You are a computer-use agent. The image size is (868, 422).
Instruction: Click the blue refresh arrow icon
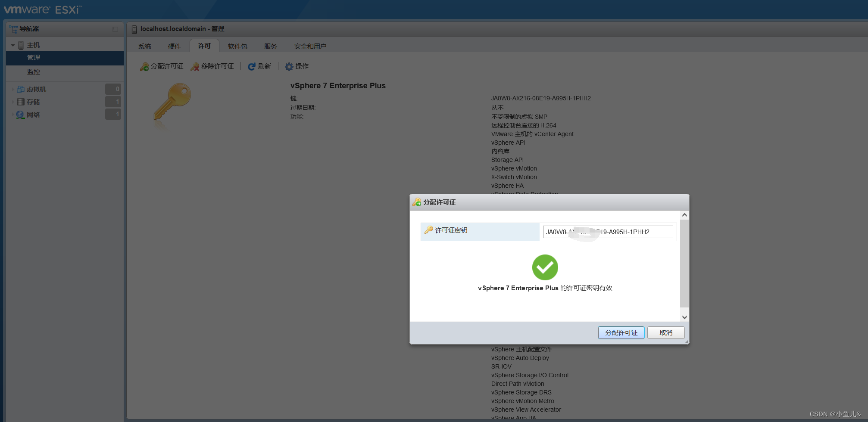[x=252, y=67]
